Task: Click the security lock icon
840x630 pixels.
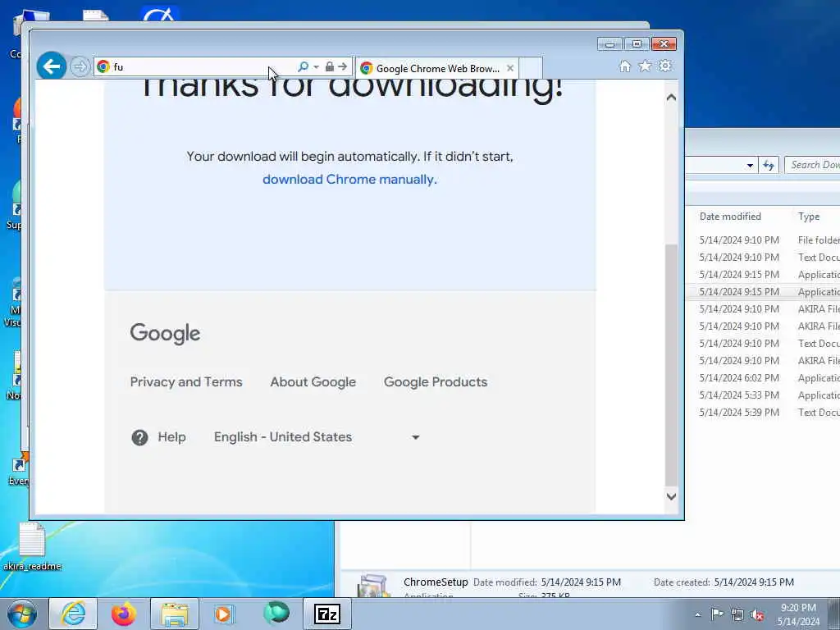Action: pyautogui.click(x=330, y=66)
